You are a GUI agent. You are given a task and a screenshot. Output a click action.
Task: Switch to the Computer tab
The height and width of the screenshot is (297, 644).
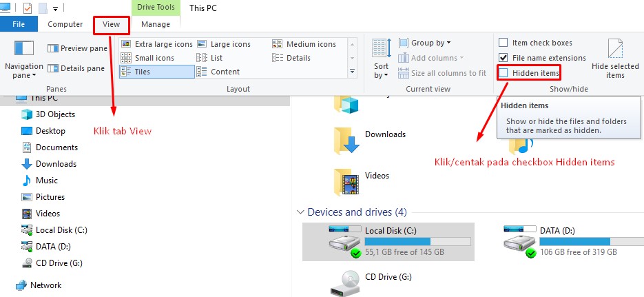[x=65, y=24]
